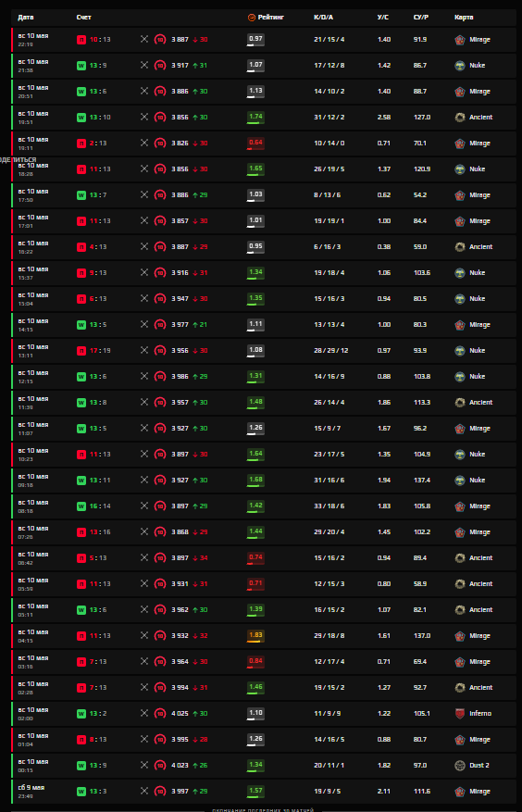Click the level 10 badge beside Elo 4 023

[160, 766]
